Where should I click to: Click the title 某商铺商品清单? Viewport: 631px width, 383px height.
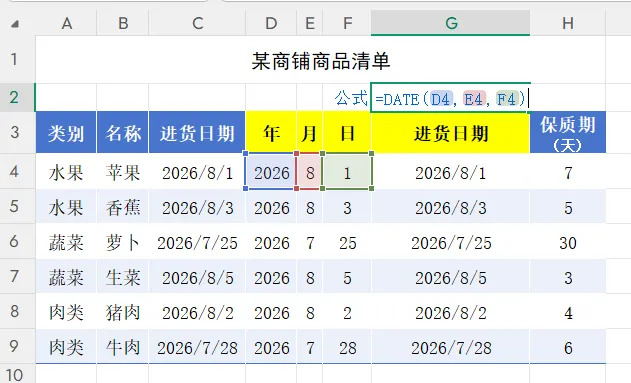point(321,61)
